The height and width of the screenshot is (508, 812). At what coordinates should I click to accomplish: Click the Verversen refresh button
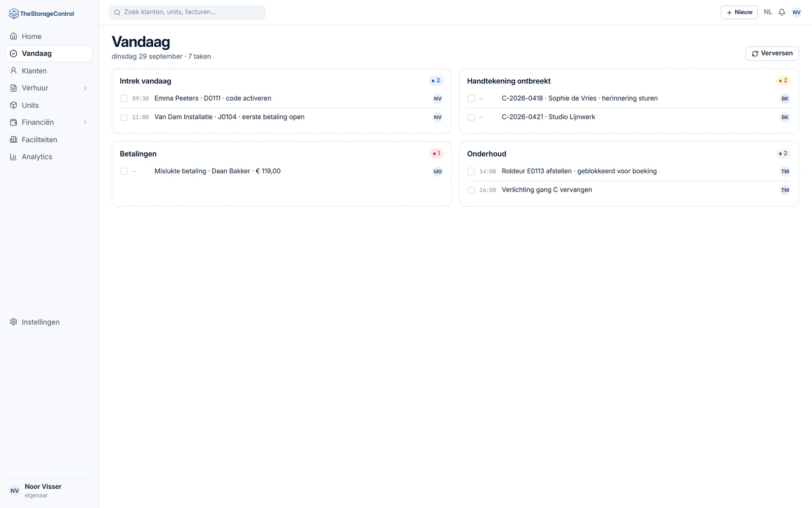(772, 53)
